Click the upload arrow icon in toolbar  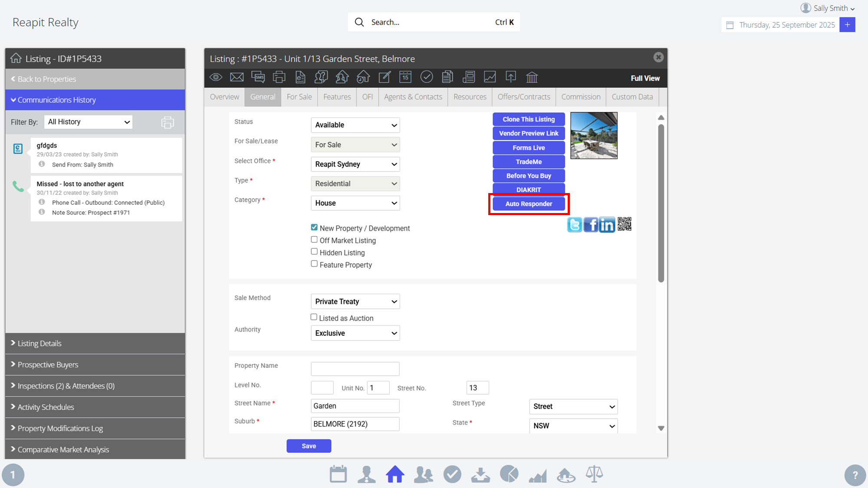point(511,77)
